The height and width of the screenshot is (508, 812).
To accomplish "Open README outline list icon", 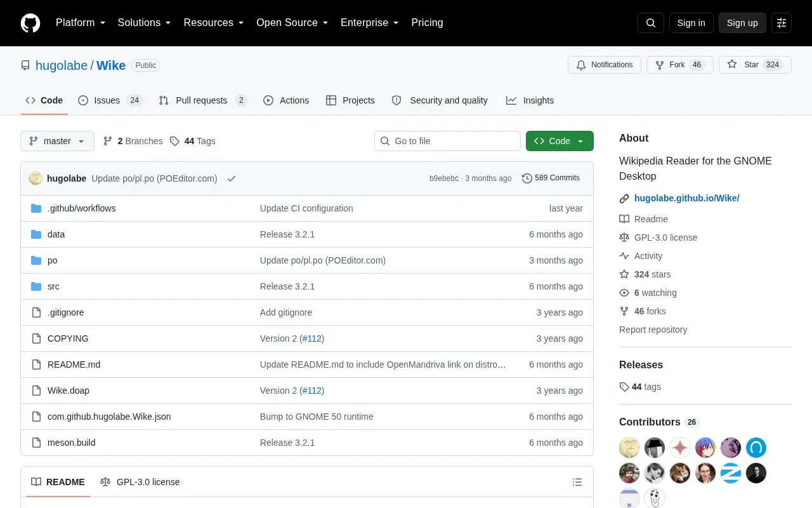I will click(577, 482).
